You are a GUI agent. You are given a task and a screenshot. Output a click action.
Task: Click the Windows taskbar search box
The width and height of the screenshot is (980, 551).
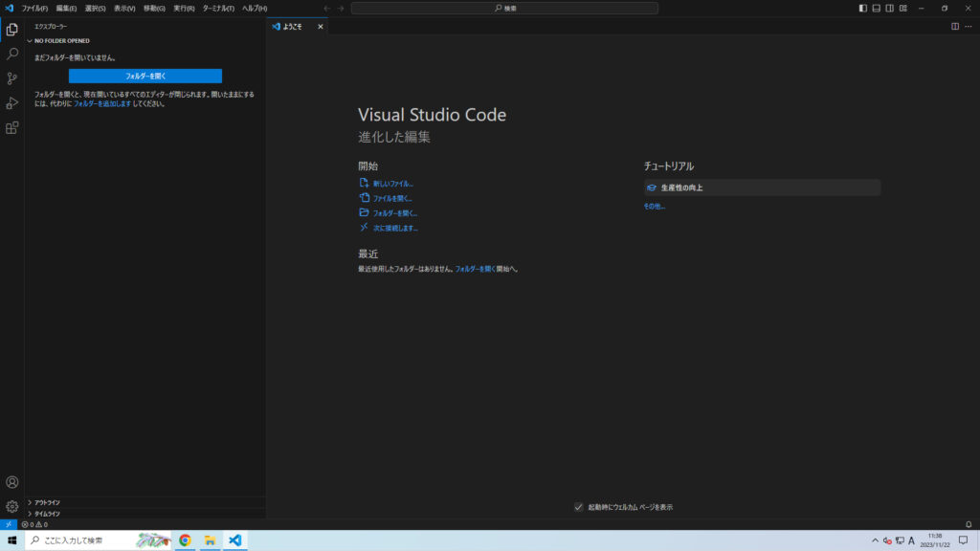(x=99, y=540)
